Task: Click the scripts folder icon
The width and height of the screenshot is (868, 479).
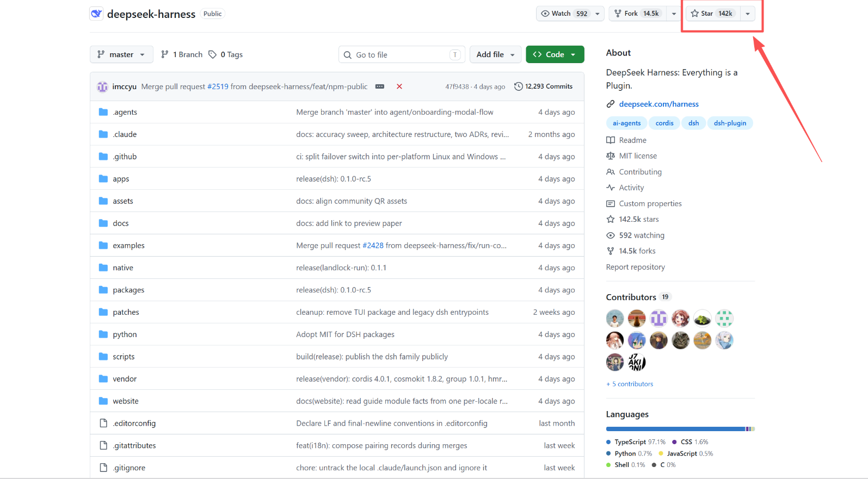Action: click(x=103, y=357)
